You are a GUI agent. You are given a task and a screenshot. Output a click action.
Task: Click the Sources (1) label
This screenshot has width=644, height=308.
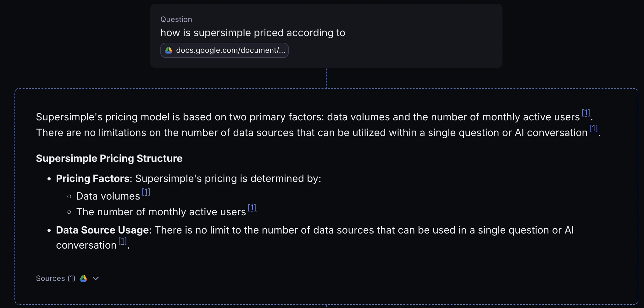point(56,278)
